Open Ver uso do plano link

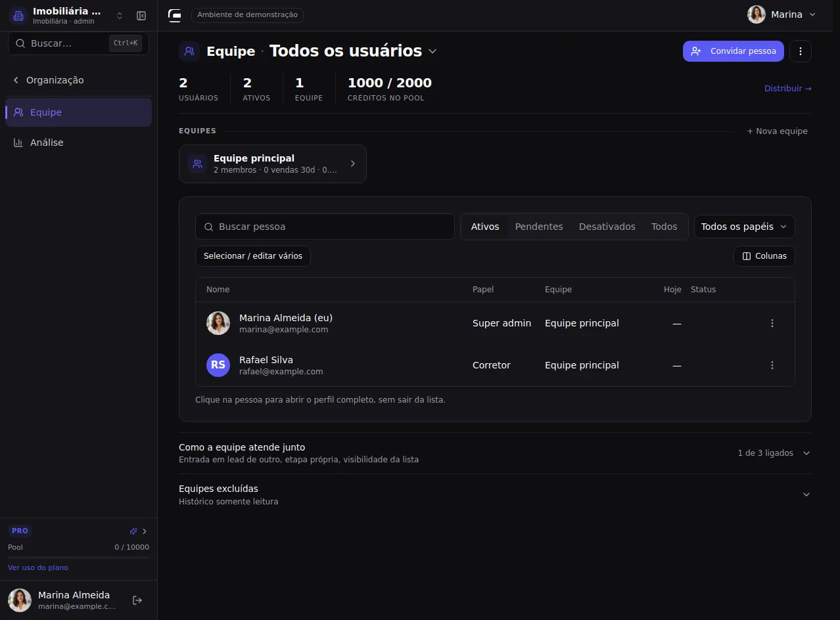pyautogui.click(x=38, y=567)
